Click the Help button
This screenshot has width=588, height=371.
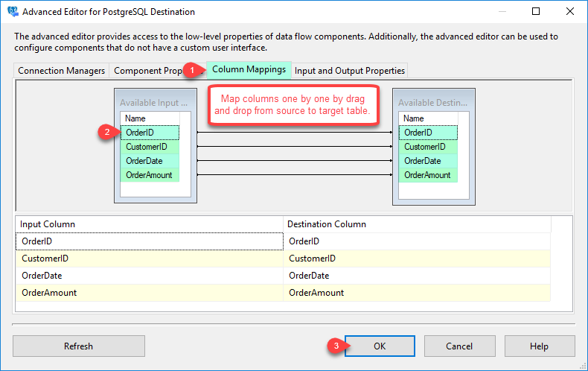(x=540, y=346)
